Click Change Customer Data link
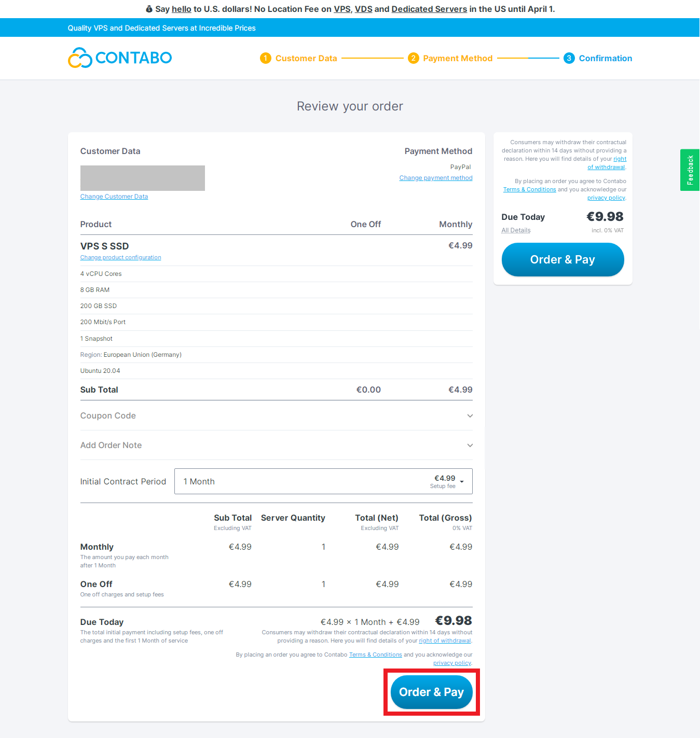 pyautogui.click(x=114, y=197)
